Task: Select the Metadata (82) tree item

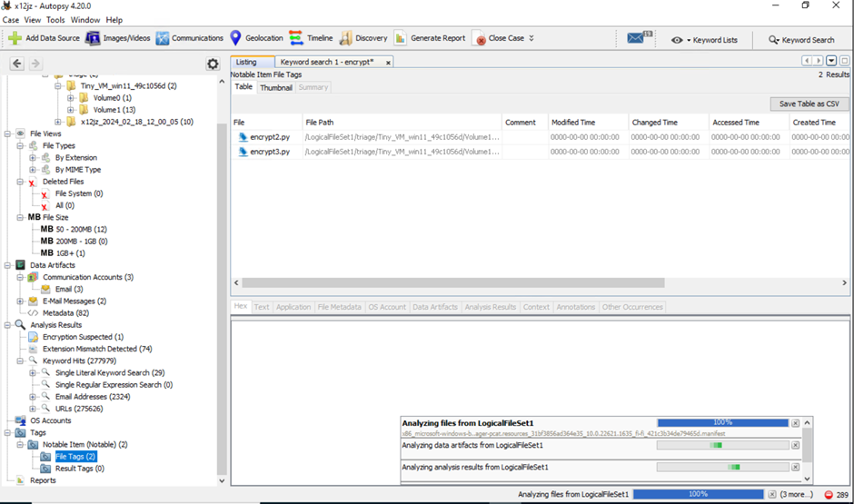Action: coord(65,313)
